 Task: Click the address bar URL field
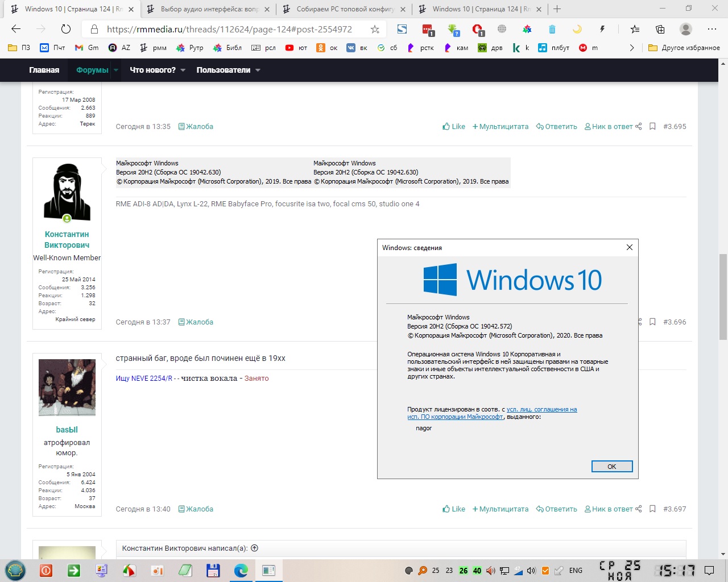coord(229,29)
